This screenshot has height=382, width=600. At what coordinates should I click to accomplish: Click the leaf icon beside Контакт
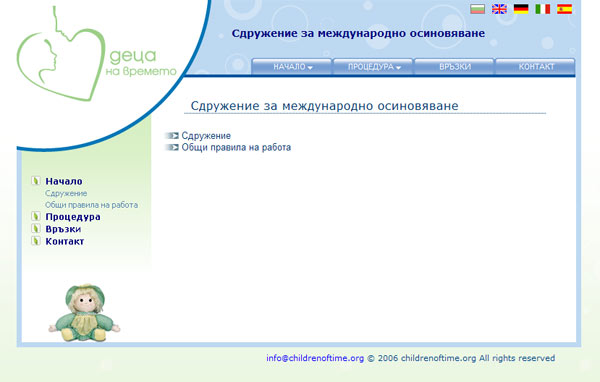(x=36, y=241)
